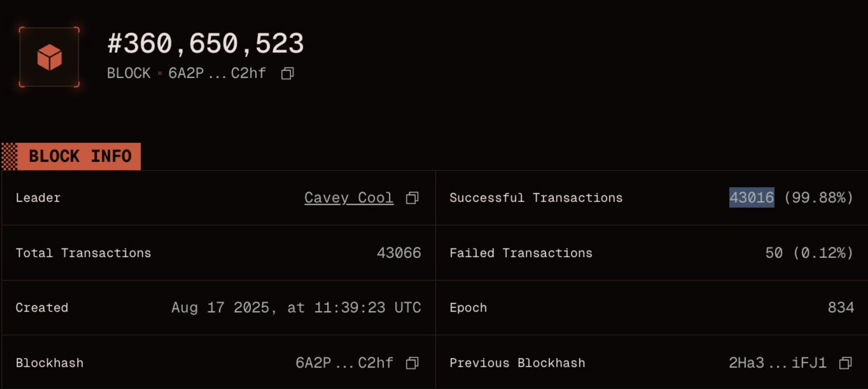Copy the Previous Blockhash value
The height and width of the screenshot is (389, 868).
tap(845, 363)
